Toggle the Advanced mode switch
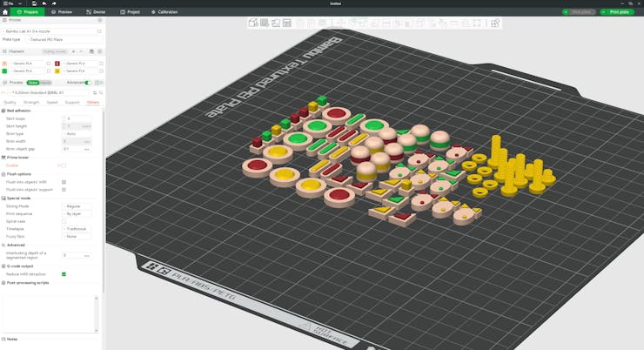The image size is (644, 350). point(87,83)
